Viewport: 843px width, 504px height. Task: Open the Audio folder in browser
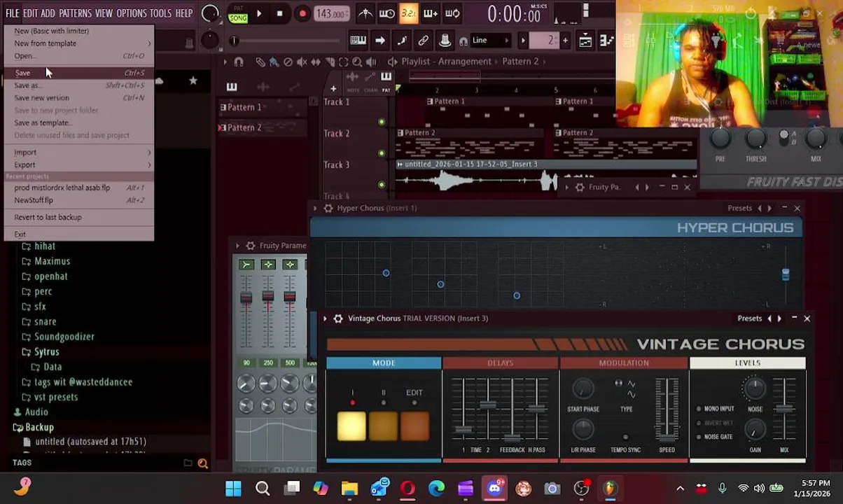coord(36,412)
